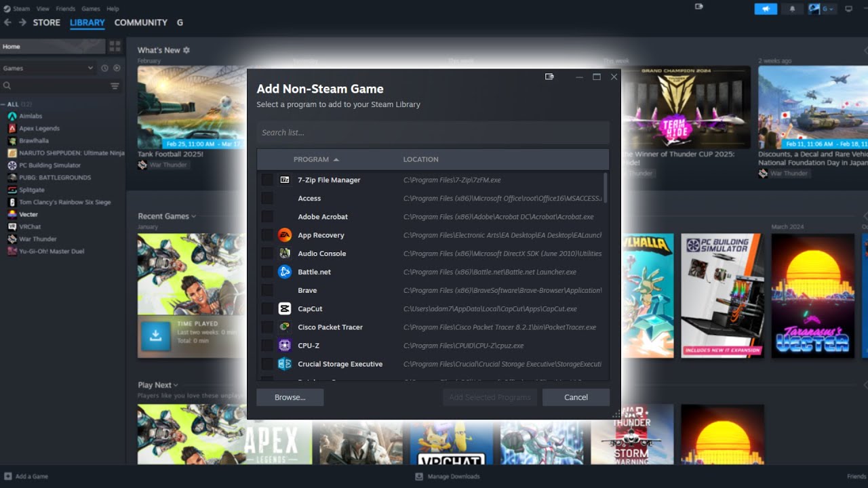Open the View menu
This screenshot has height=488, width=868.
point(43,9)
